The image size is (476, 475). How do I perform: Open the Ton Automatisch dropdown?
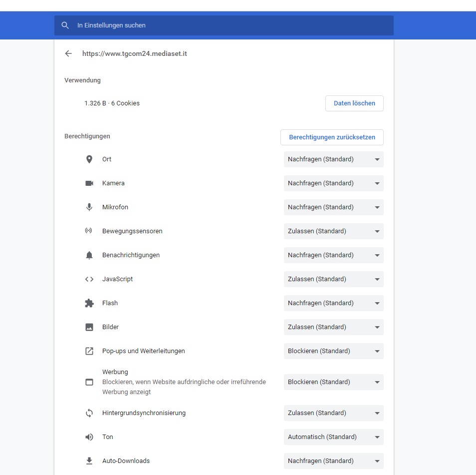(x=333, y=437)
